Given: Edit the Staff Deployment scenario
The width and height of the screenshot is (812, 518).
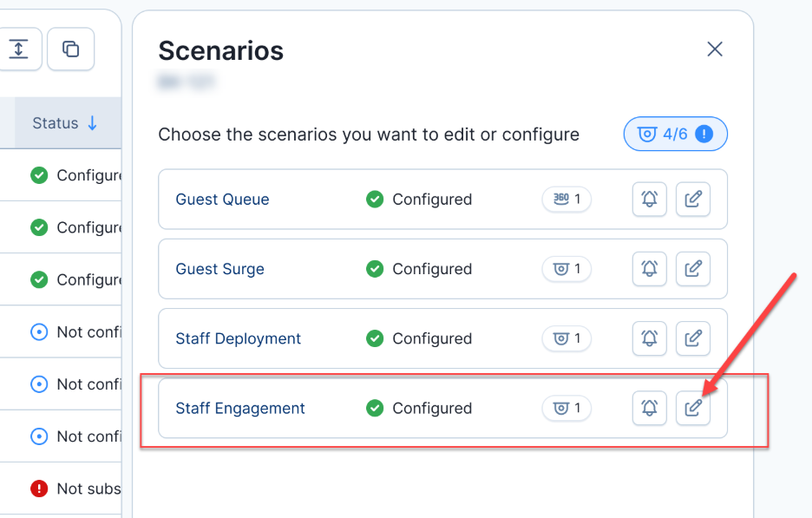Looking at the screenshot, I should click(x=692, y=338).
